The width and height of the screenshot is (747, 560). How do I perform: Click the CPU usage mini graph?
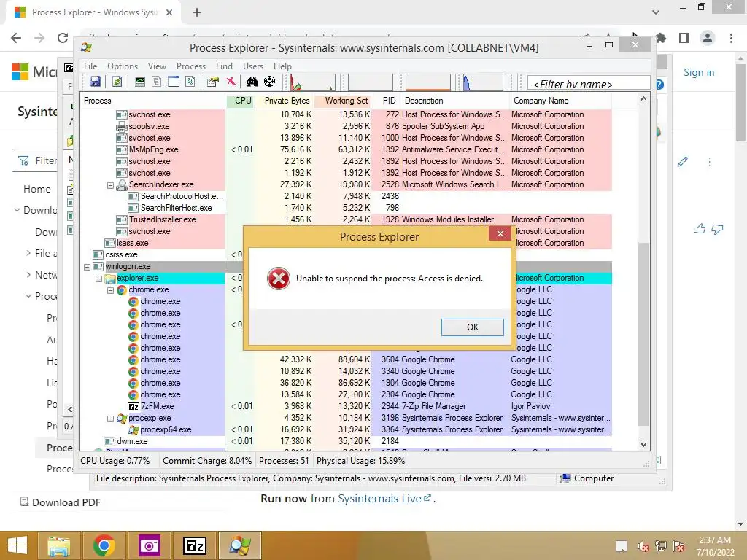312,82
